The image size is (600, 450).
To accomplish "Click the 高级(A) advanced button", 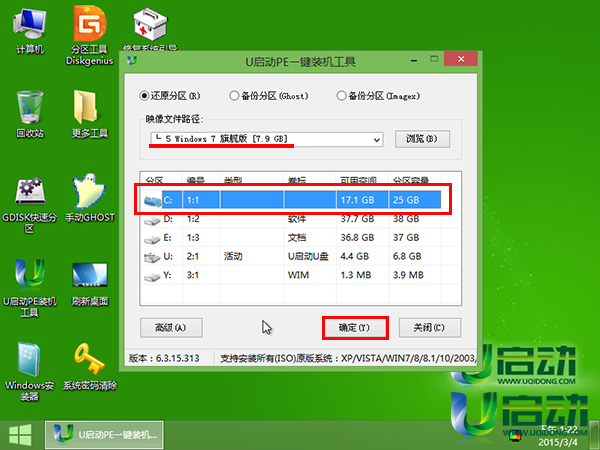I will coord(171,328).
